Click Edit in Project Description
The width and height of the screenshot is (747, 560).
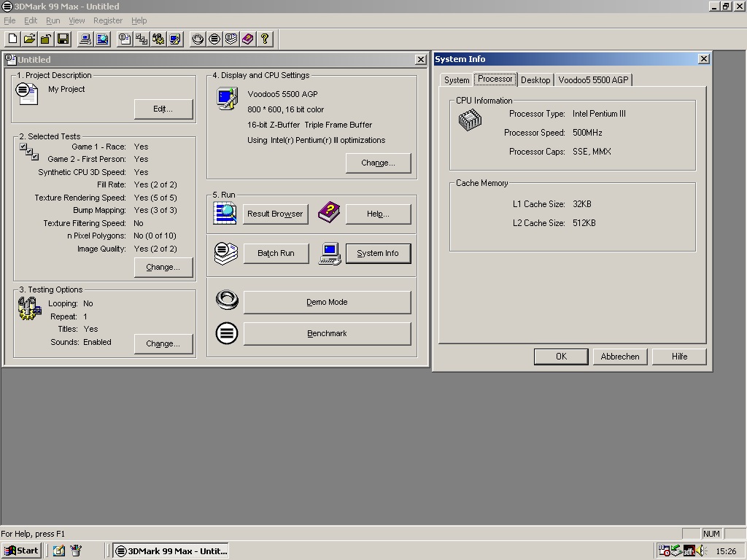point(163,109)
